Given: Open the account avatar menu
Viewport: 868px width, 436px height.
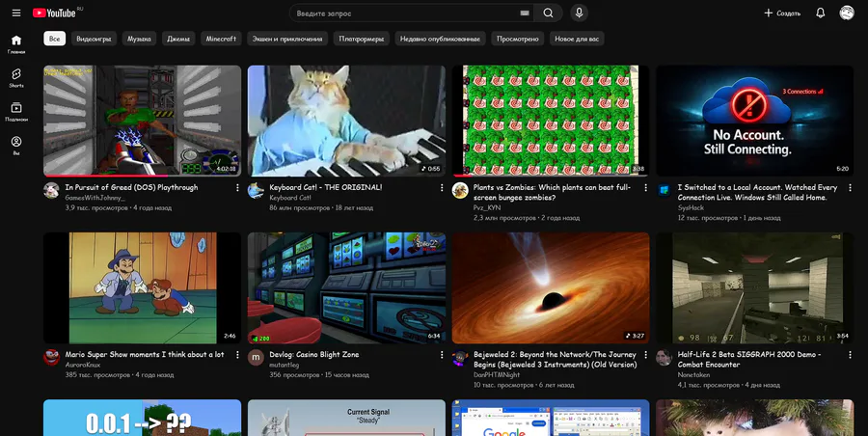Looking at the screenshot, I should [x=847, y=13].
